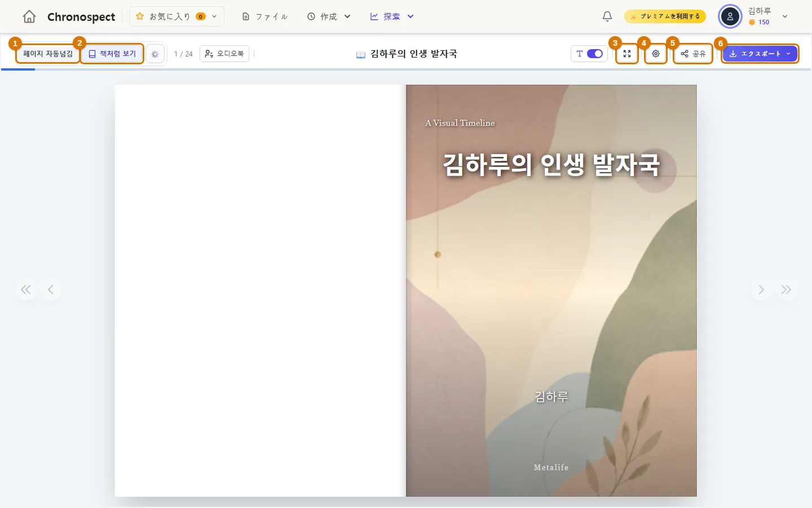
Task: Jump to the last page with double right arrows
Action: pos(786,290)
